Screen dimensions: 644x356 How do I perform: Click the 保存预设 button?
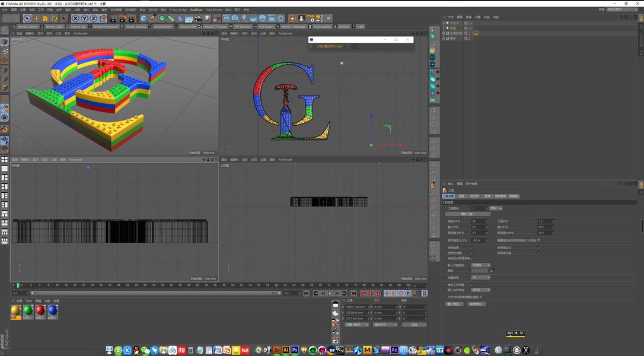click(476, 304)
